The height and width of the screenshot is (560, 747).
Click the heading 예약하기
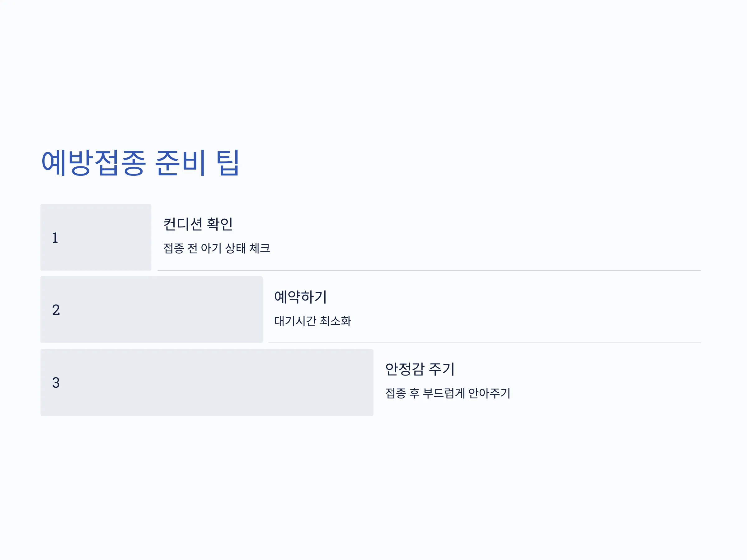[300, 297]
